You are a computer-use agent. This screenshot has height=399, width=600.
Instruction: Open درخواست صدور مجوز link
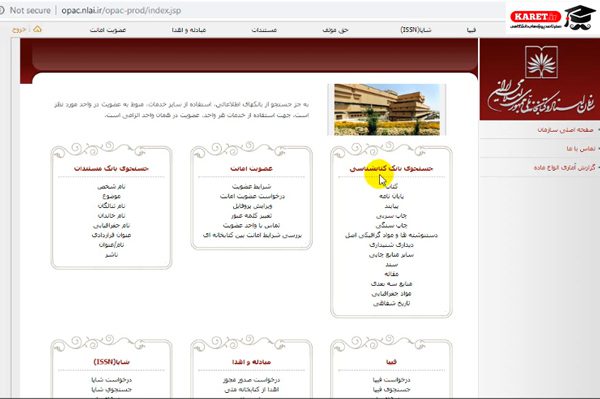(x=251, y=380)
